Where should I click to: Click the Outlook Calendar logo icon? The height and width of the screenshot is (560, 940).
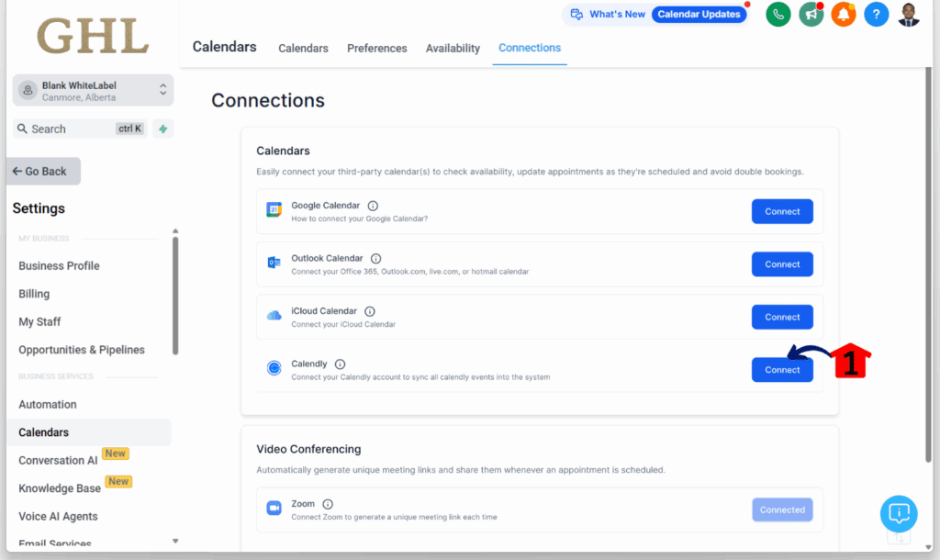click(274, 263)
